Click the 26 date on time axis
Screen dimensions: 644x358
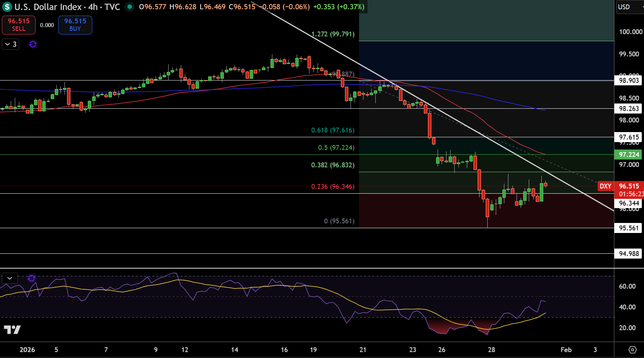coord(442,350)
